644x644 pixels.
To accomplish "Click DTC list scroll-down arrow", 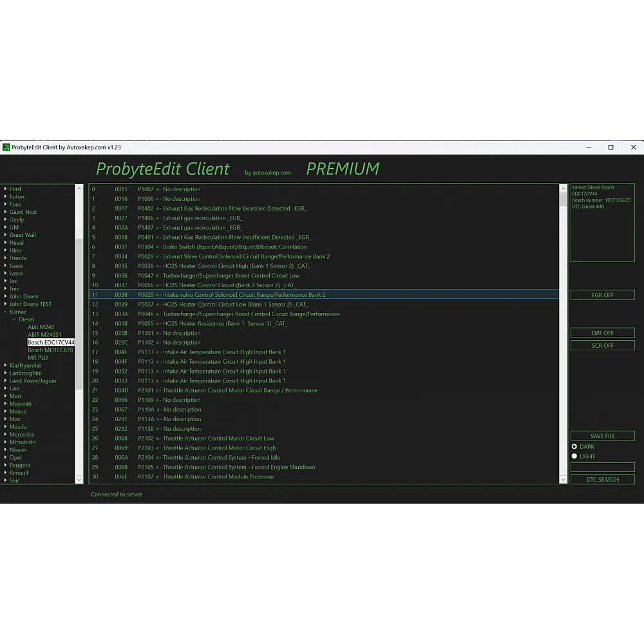I will [563, 480].
